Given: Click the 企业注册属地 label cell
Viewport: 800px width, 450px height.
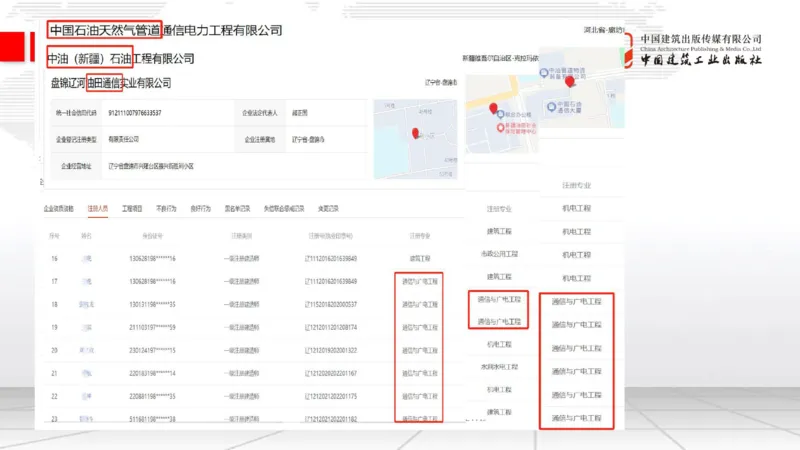Looking at the screenshot, I should 260,139.
